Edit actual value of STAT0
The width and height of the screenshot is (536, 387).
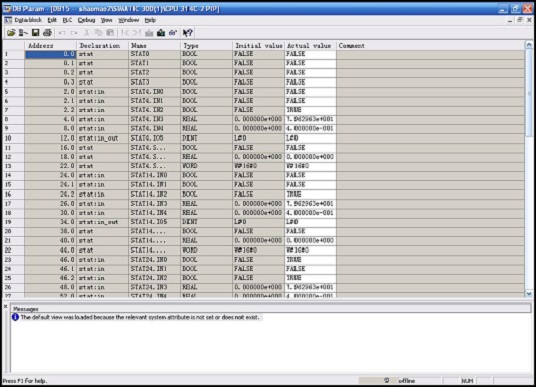coord(310,54)
